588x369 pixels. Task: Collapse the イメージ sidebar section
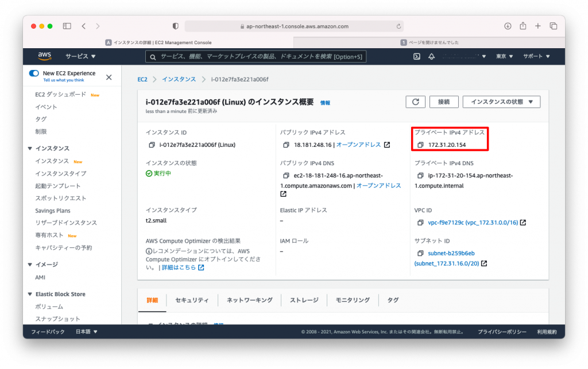(x=29, y=265)
